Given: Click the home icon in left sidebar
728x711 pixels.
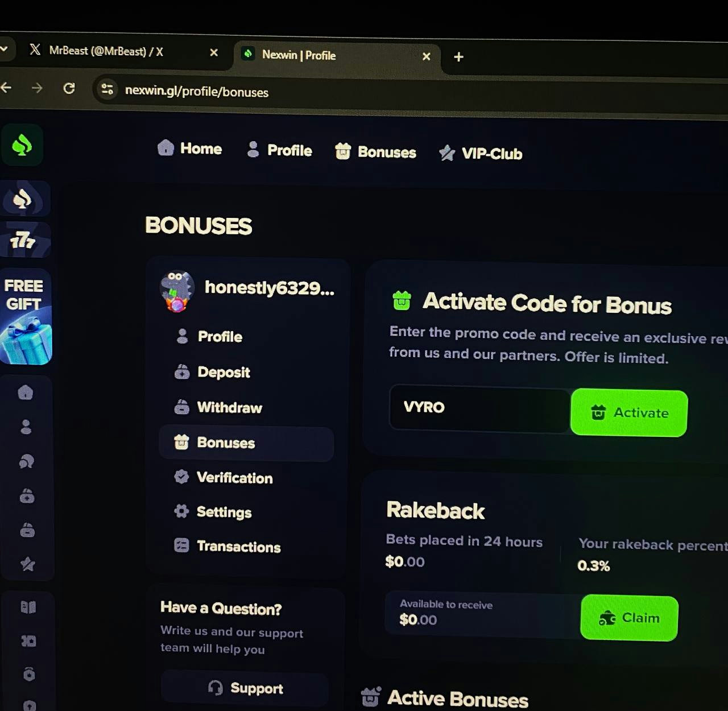Looking at the screenshot, I should 26,392.
